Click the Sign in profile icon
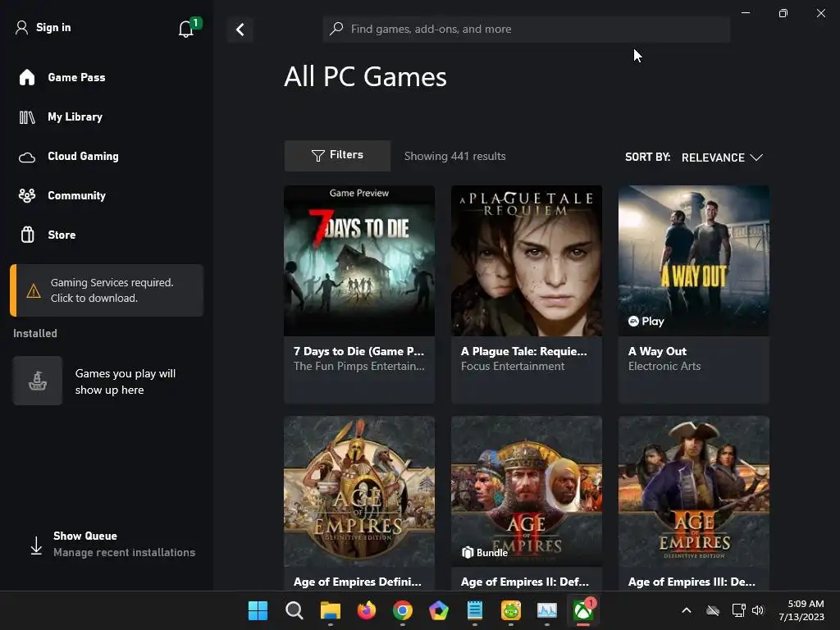The image size is (840, 630). point(21,27)
